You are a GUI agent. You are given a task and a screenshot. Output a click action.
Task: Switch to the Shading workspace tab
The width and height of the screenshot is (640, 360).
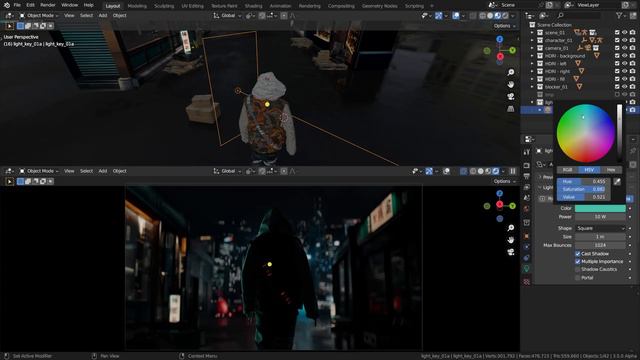[x=253, y=6]
